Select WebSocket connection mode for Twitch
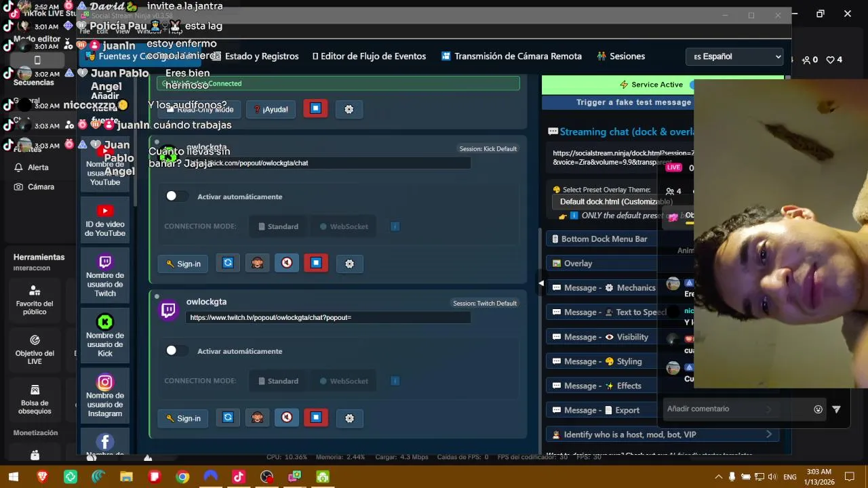The width and height of the screenshot is (868, 488). coord(344,381)
